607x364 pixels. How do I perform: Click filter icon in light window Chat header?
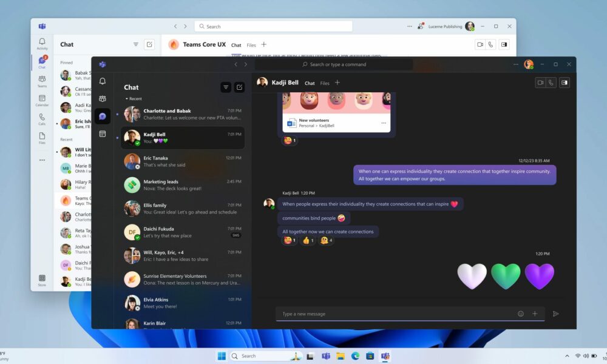pyautogui.click(x=136, y=44)
